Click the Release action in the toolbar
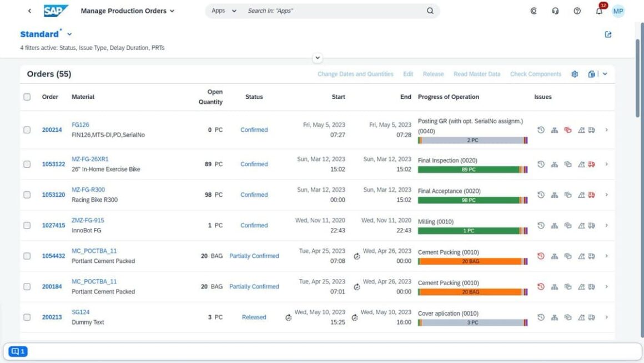 (x=433, y=73)
